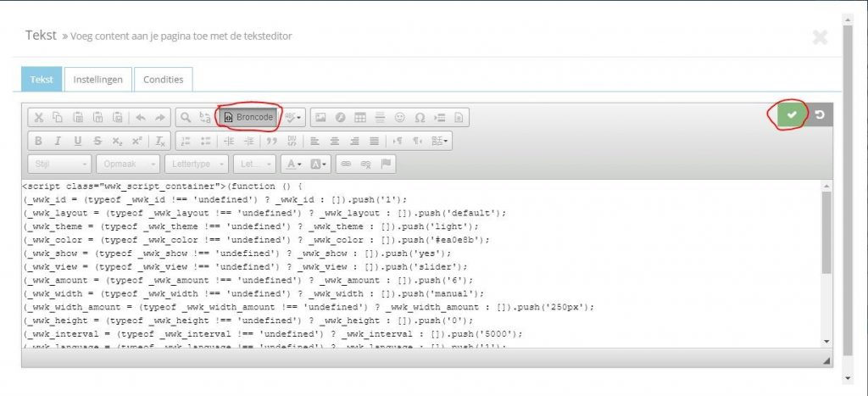868x396 pixels.
Task: Toggle Underline formatting
Action: pyautogui.click(x=78, y=141)
